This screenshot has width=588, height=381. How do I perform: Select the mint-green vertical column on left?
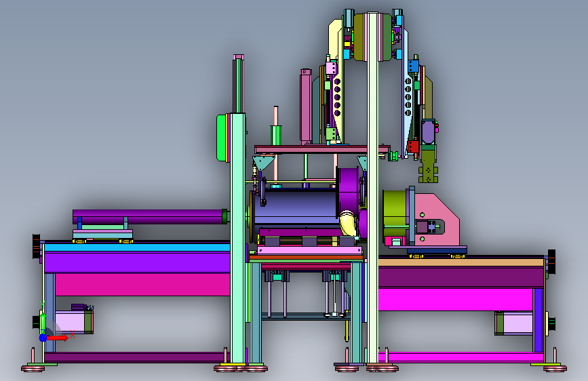point(238,238)
